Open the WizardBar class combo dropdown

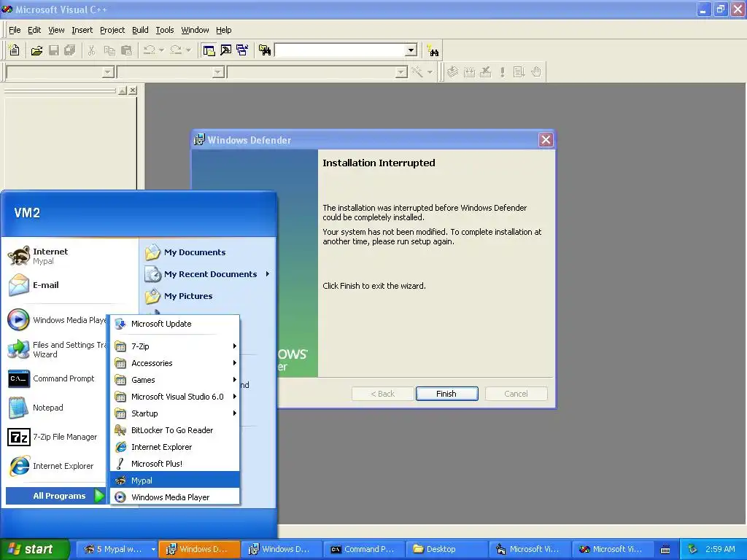point(108,72)
